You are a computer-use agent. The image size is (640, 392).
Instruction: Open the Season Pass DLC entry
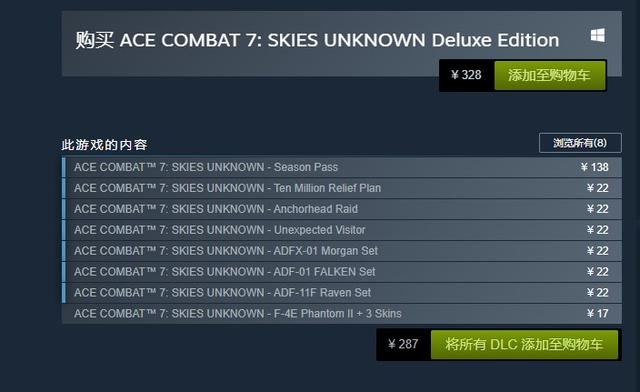(x=342, y=167)
